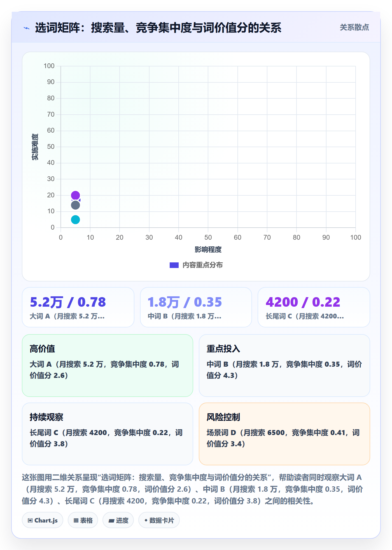Image resolution: width=392 pixels, height=550 pixels.
Task: Open the 1.8万 / 0.35 stat card
Action: coord(196,307)
